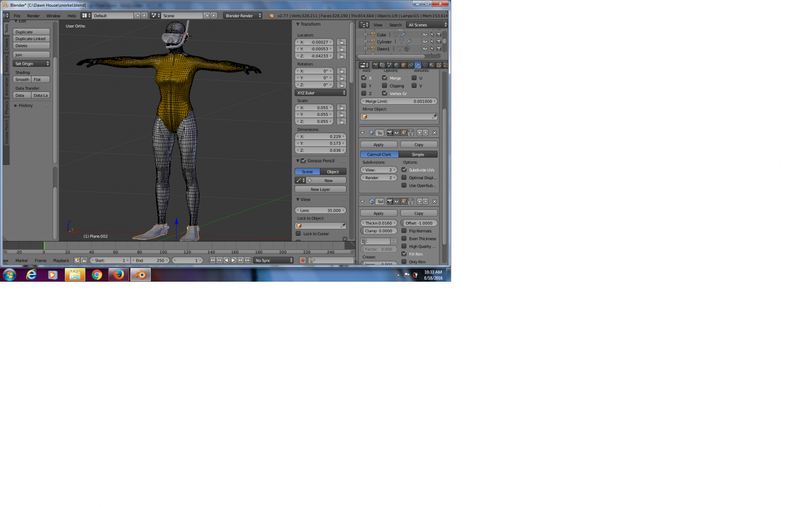
Task: Open the Blender app in Windows taskbar
Action: click(x=141, y=275)
